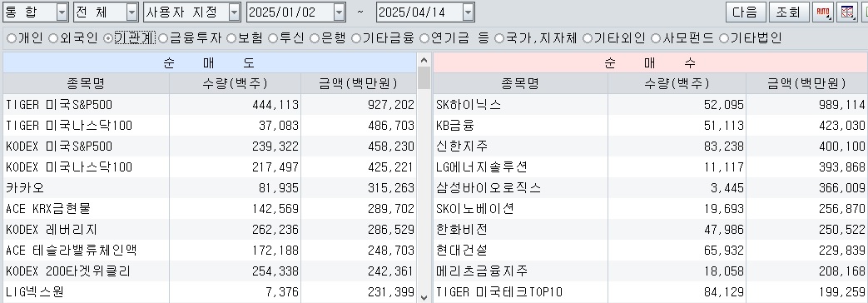The height and width of the screenshot is (303, 868).
Task: Select the LIG넥스원 row
Action: (210, 292)
